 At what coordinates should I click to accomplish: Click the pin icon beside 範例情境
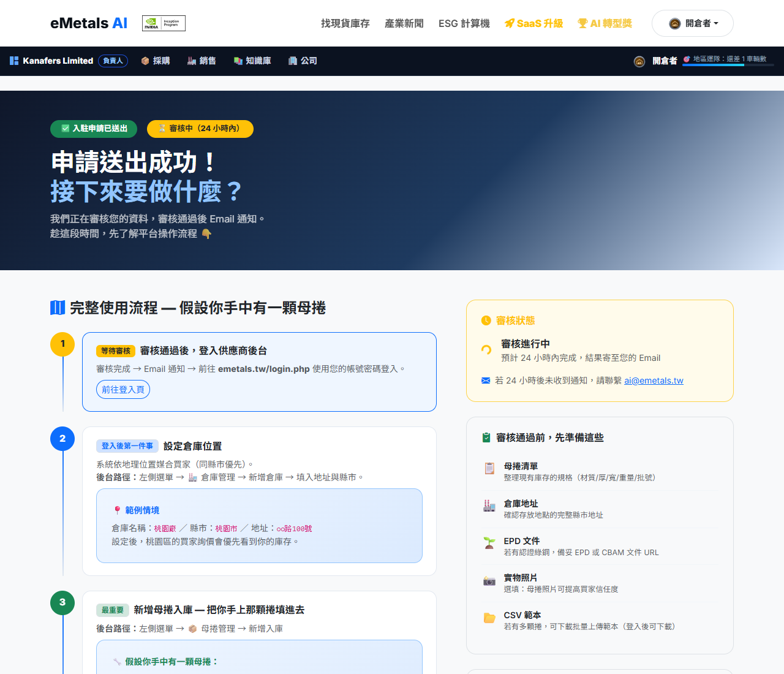tap(117, 510)
